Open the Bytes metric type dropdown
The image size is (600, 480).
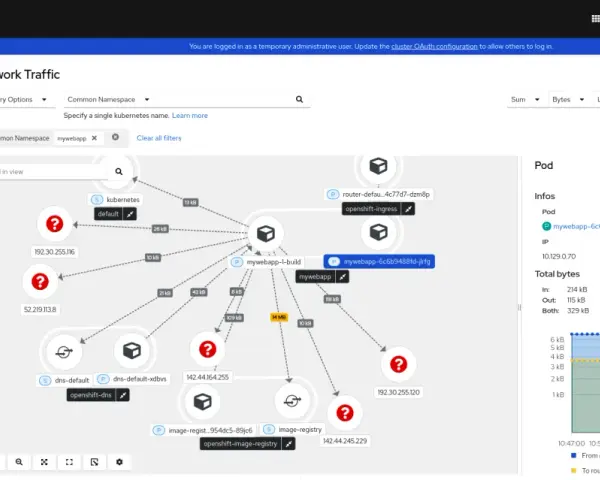(x=568, y=100)
